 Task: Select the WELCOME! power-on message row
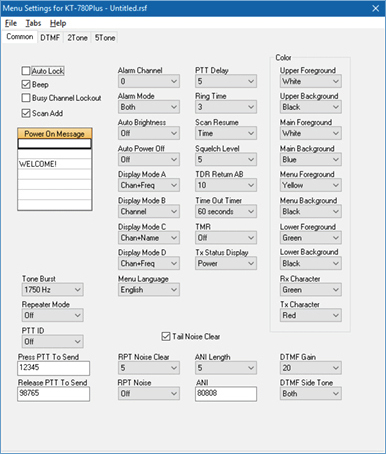pos(55,164)
